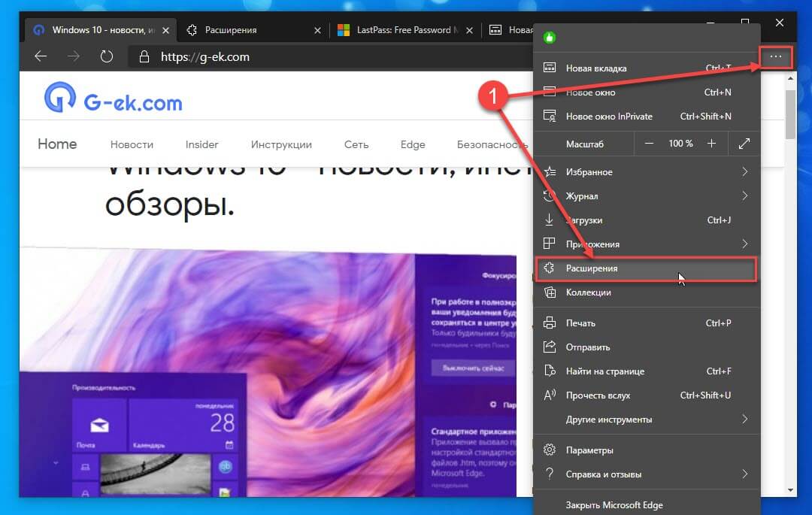Select Расширения from the menu
This screenshot has height=515, width=812.
tap(593, 268)
